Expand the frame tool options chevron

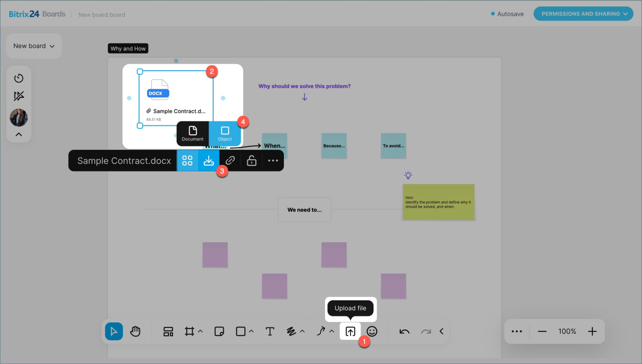[x=200, y=331]
